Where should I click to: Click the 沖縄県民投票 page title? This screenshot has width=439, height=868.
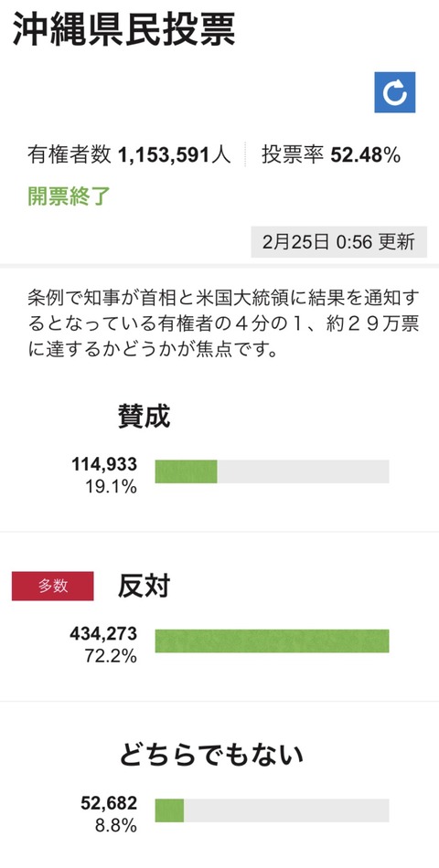(x=124, y=29)
